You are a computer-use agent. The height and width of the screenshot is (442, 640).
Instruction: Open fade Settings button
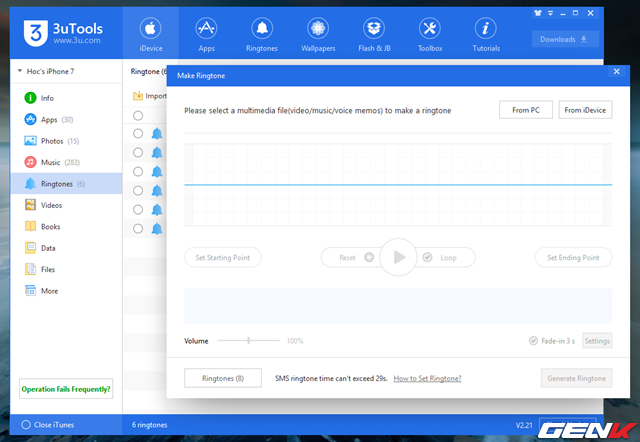point(597,341)
